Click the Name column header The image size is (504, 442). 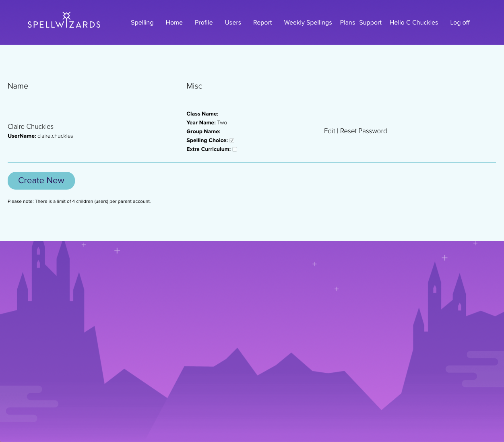pos(18,86)
